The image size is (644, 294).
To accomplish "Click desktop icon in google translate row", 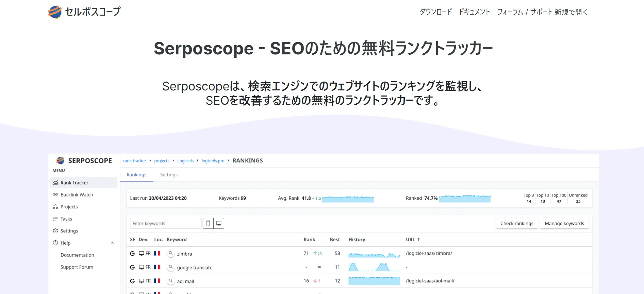I will [x=142, y=267].
